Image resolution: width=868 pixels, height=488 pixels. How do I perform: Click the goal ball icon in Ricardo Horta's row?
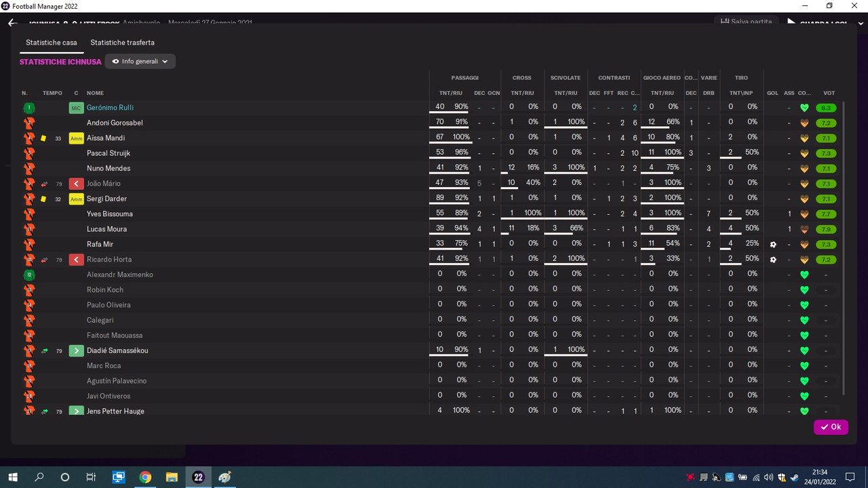(772, 260)
